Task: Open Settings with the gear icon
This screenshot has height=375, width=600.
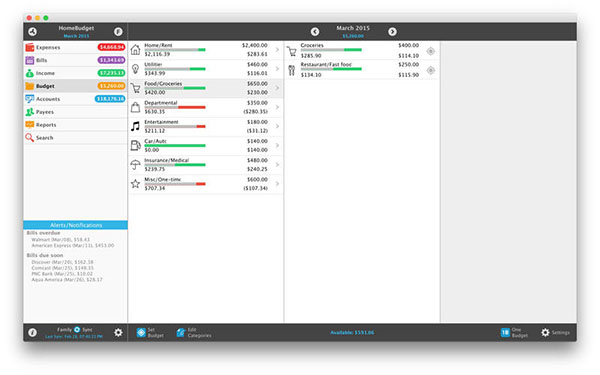Action: point(555,333)
